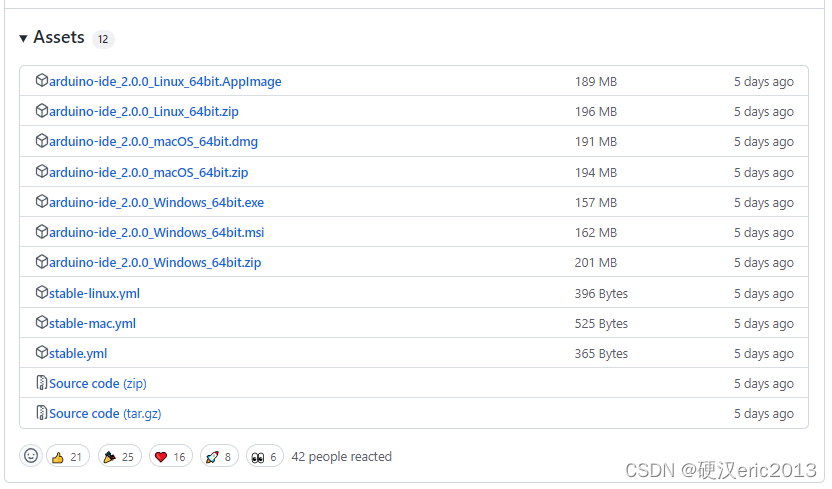Screen dimensions: 832x489
Task: Click zip file icon beside Source code (tar.gz)
Action: click(x=41, y=413)
